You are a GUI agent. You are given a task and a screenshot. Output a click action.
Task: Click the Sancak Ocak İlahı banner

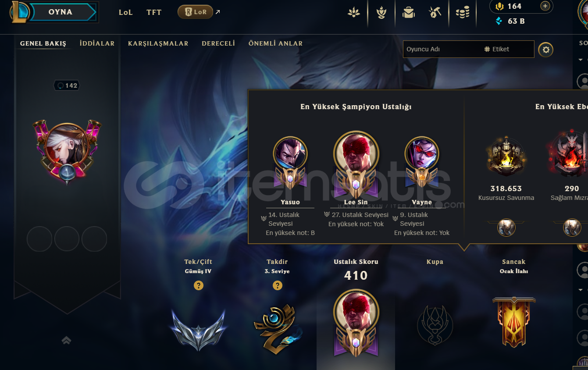[514, 321]
